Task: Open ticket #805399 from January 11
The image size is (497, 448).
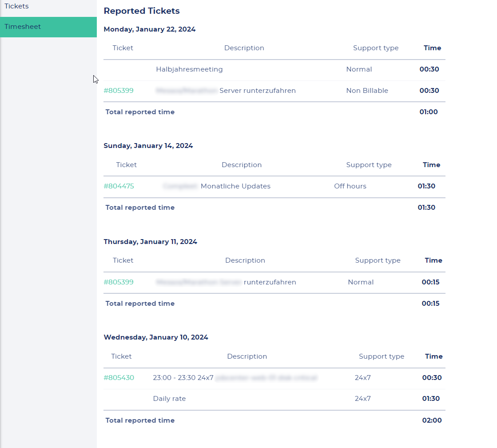Action: point(118,282)
